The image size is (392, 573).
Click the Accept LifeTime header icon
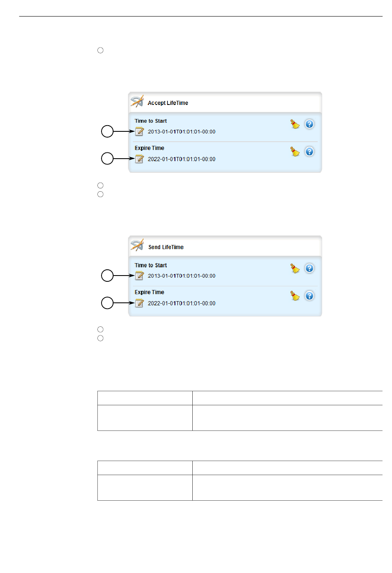[x=137, y=102]
